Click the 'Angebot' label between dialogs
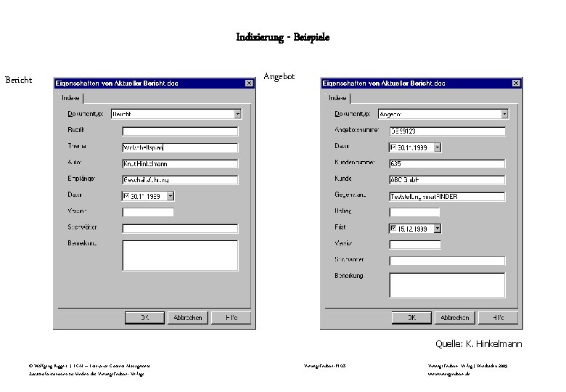Image resolution: width=566 pixels, height=392 pixels. [279, 76]
